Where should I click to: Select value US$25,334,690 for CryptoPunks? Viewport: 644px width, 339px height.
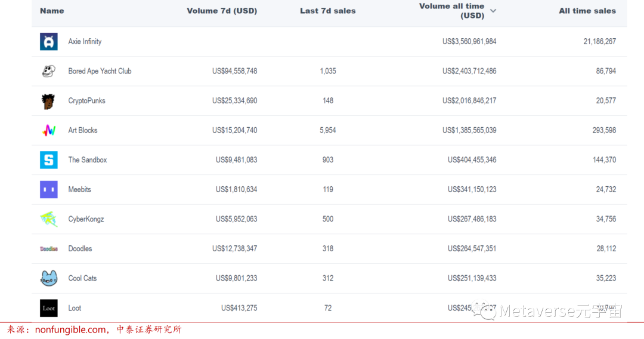click(234, 101)
